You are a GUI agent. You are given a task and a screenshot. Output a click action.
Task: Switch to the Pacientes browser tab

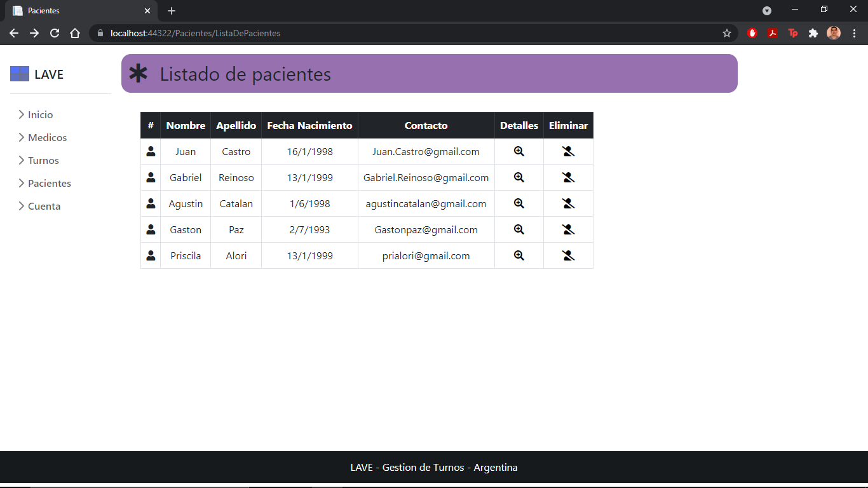(x=76, y=11)
